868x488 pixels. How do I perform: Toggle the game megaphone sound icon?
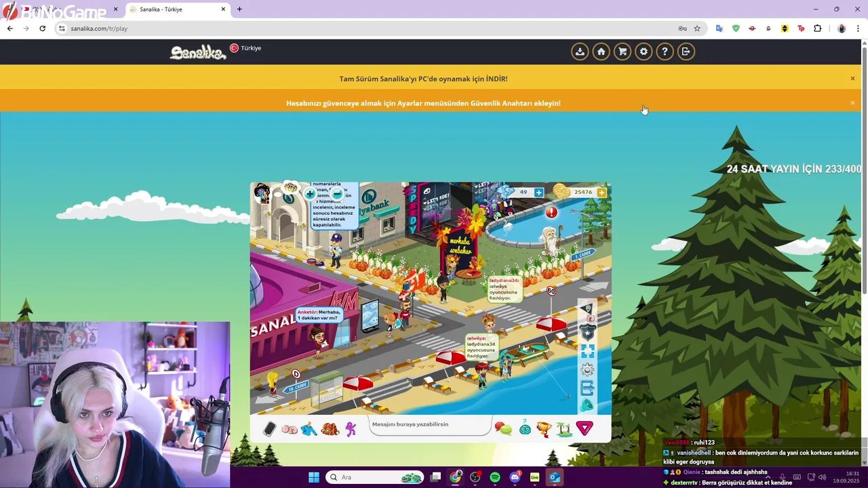click(x=587, y=405)
